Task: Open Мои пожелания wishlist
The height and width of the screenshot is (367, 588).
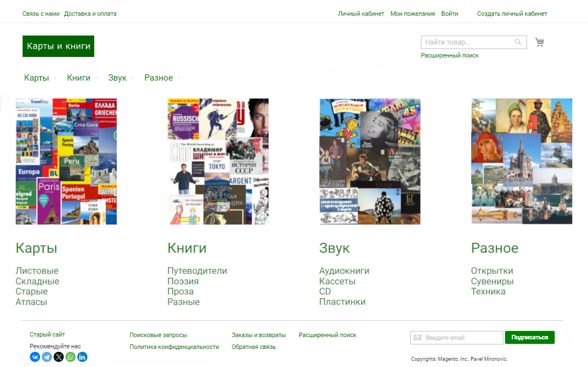Action: click(413, 14)
